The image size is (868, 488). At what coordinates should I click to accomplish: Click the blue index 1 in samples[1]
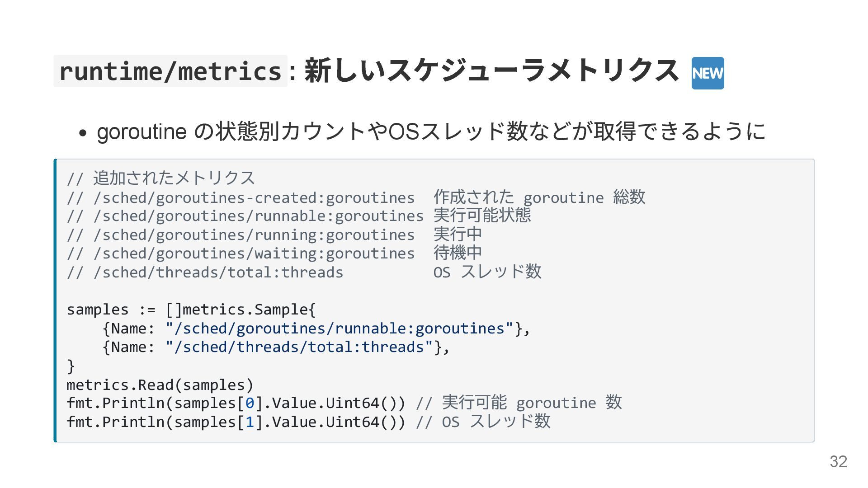250,422
